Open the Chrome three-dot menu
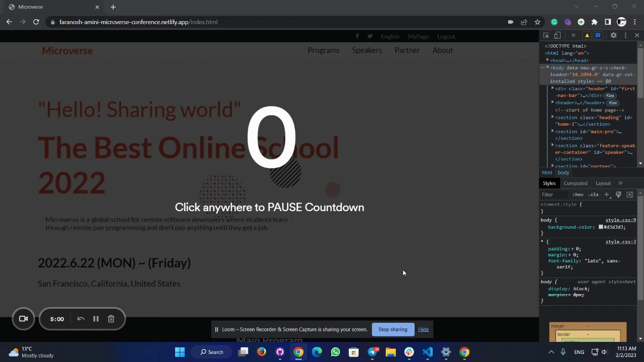This screenshot has width=644, height=362. (635, 22)
